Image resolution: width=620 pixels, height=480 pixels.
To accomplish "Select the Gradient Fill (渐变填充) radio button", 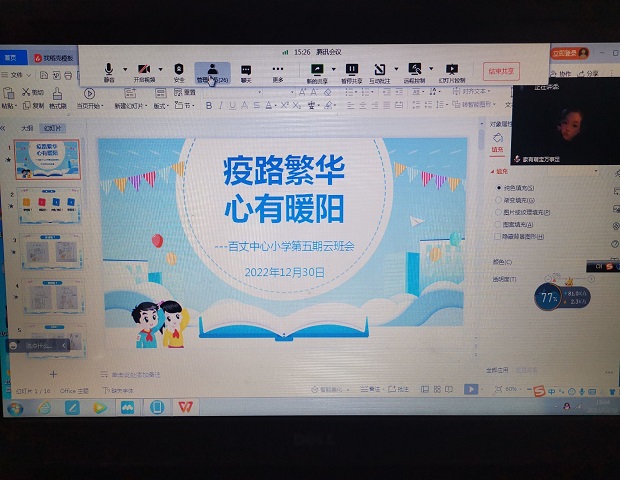I will [500, 199].
